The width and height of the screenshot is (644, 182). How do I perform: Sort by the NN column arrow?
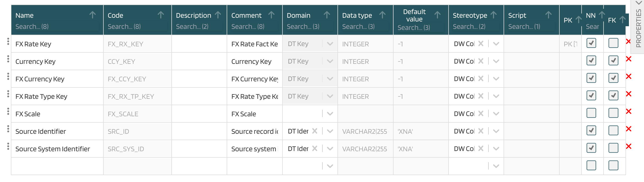(x=602, y=15)
